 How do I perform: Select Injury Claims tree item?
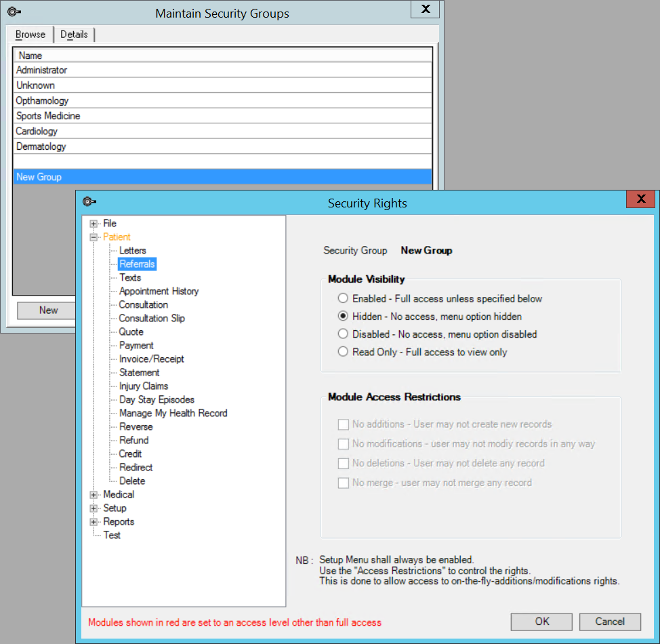144,386
